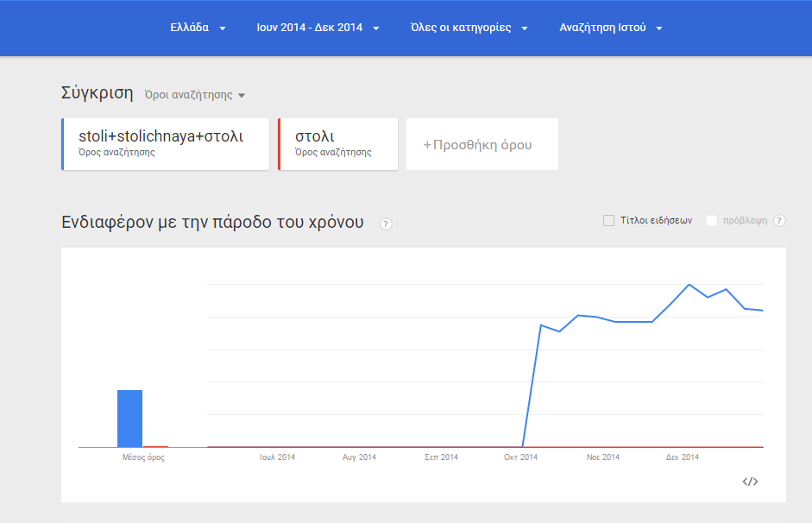Select the red στολι search term box
The image size is (812, 523).
point(337,144)
